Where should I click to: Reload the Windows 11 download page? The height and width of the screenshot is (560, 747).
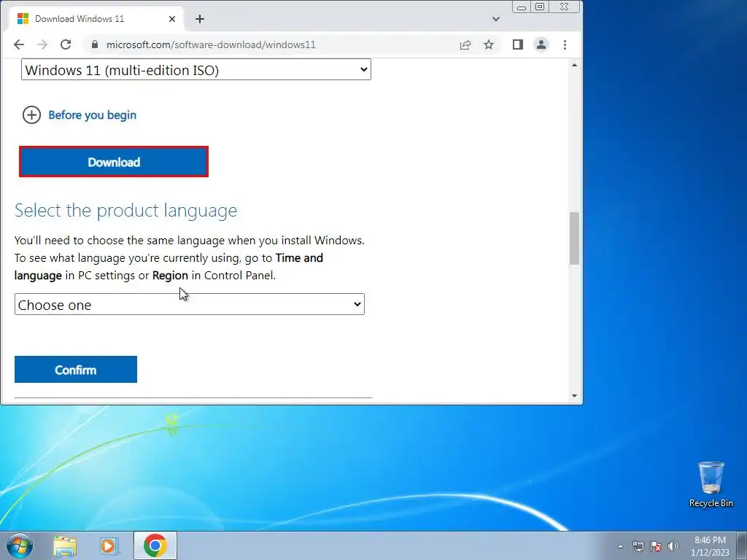(x=66, y=44)
